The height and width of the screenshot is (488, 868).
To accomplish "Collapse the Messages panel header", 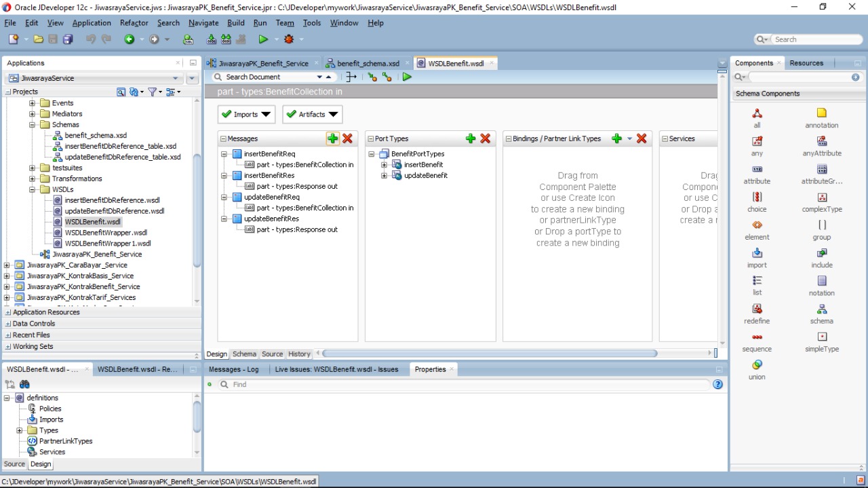I will (x=224, y=138).
